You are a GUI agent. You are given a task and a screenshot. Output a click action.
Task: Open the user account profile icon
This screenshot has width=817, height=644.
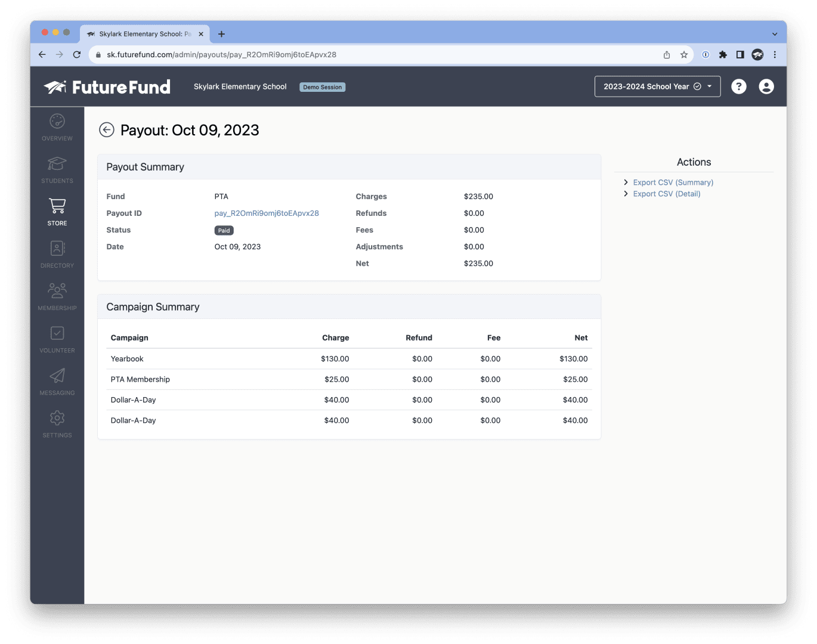click(x=766, y=86)
